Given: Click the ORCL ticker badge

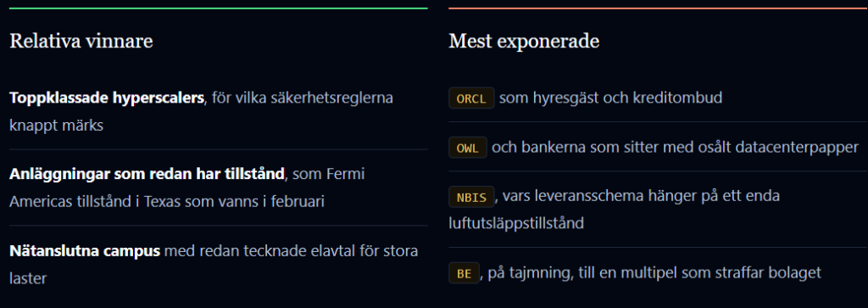Looking at the screenshot, I should [471, 98].
